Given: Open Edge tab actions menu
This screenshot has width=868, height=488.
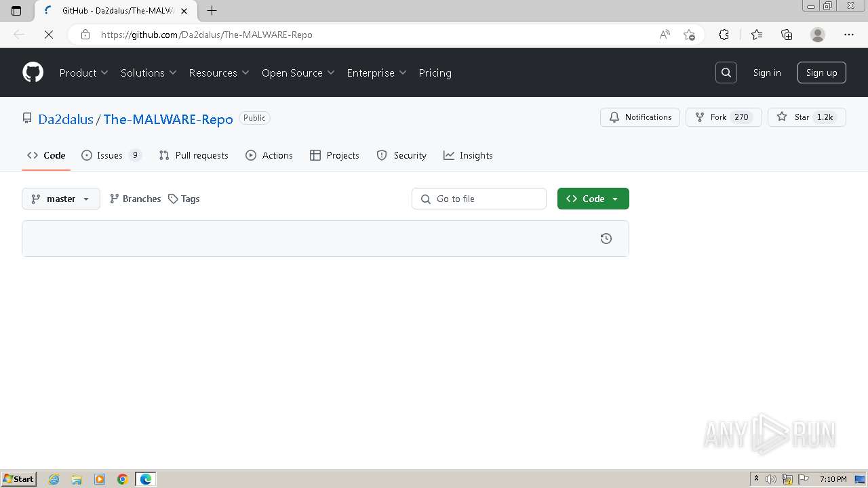Looking at the screenshot, I should [x=16, y=11].
